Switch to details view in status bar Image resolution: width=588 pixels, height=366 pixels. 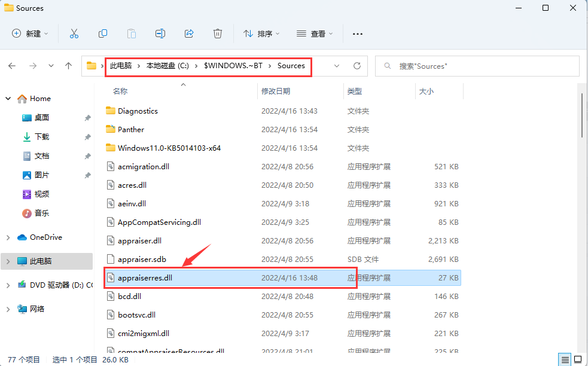pos(565,359)
